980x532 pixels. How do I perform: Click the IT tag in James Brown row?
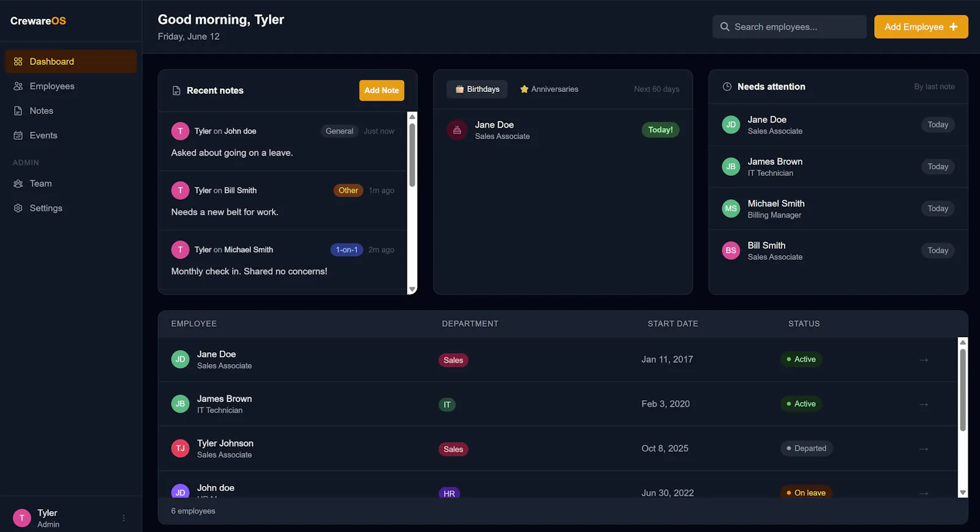click(x=447, y=405)
